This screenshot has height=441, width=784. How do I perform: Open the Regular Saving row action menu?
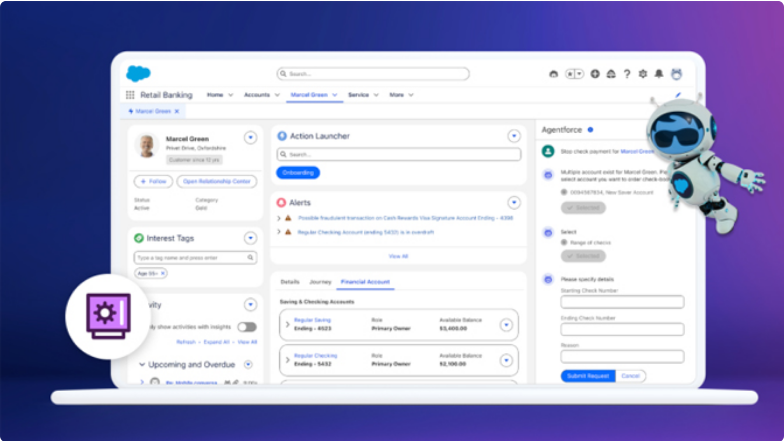(x=506, y=325)
